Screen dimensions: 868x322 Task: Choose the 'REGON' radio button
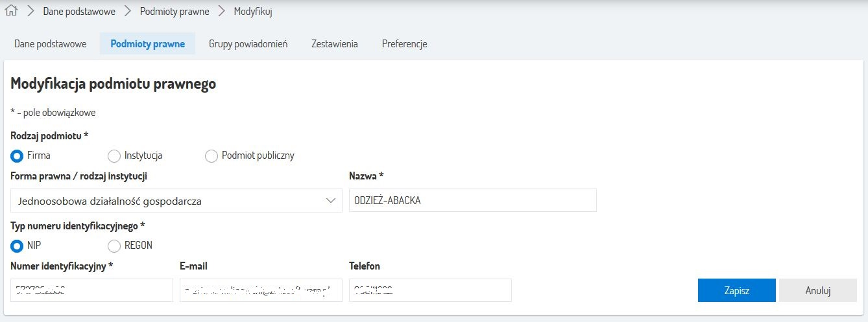coord(114,246)
